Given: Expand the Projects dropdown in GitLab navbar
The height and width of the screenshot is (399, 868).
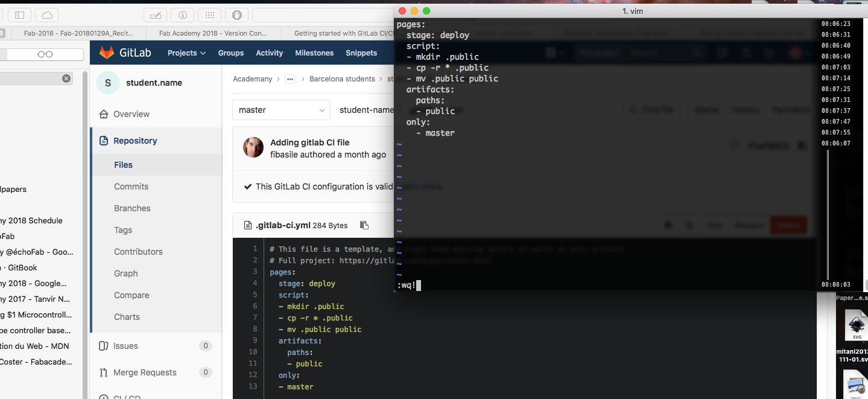Looking at the screenshot, I should [186, 53].
